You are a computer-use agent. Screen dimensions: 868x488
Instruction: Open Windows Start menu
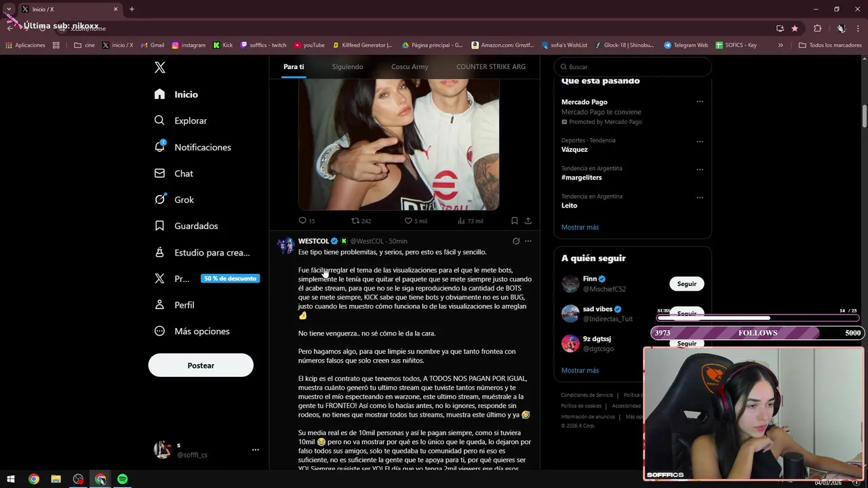[11, 479]
